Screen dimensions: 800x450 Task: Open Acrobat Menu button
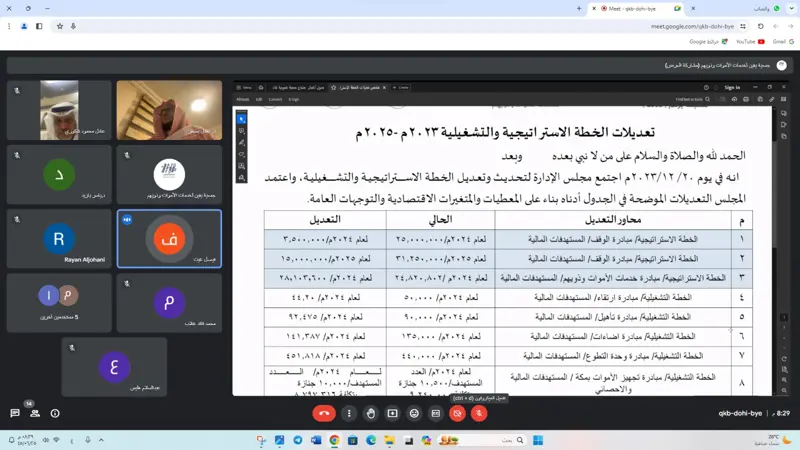tap(244, 88)
